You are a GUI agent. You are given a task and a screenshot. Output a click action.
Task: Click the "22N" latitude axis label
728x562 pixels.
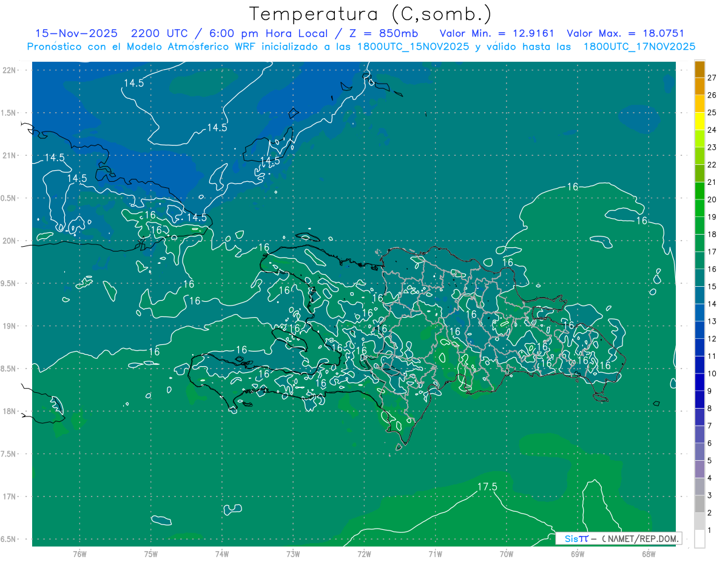coord(9,70)
